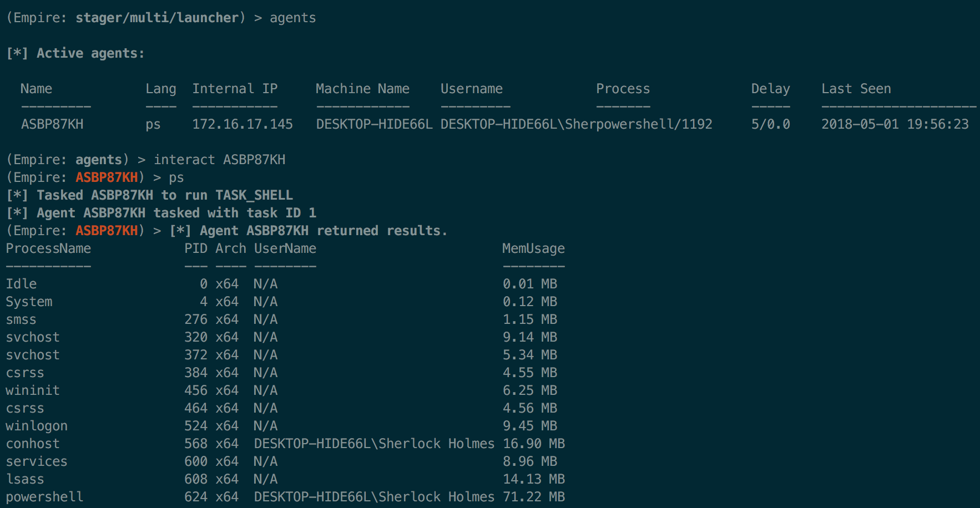Click the services process name
Image resolution: width=980 pixels, height=508 pixels.
pyautogui.click(x=37, y=461)
